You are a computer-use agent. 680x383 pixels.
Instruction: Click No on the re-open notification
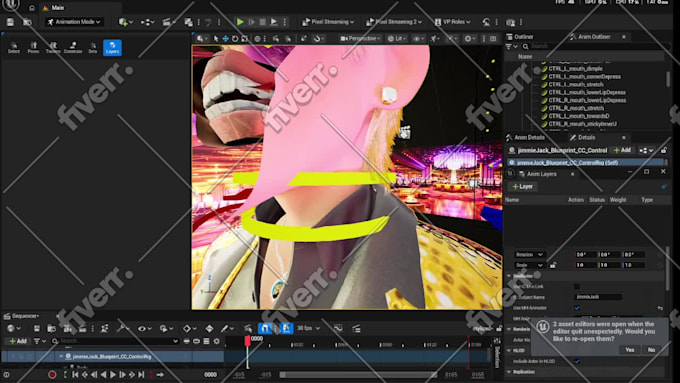(651, 350)
